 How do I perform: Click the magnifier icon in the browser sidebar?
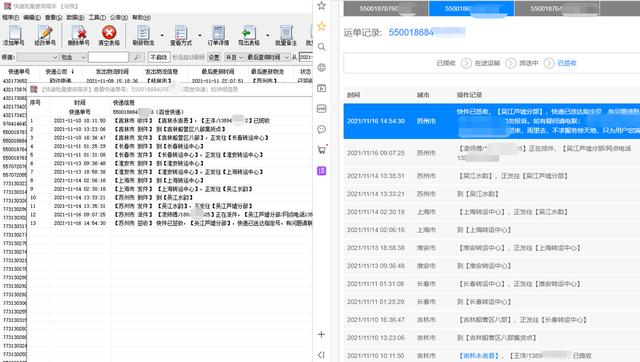tap(322, 47)
